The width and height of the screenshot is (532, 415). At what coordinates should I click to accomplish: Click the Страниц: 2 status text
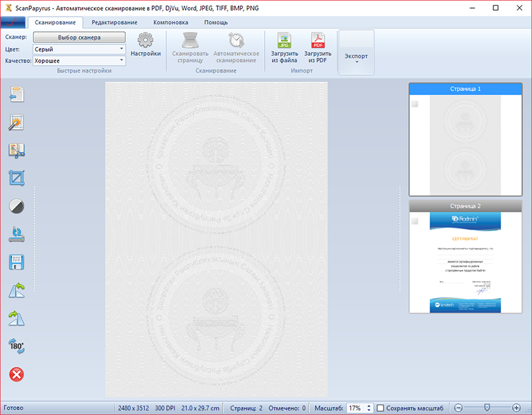click(246, 408)
